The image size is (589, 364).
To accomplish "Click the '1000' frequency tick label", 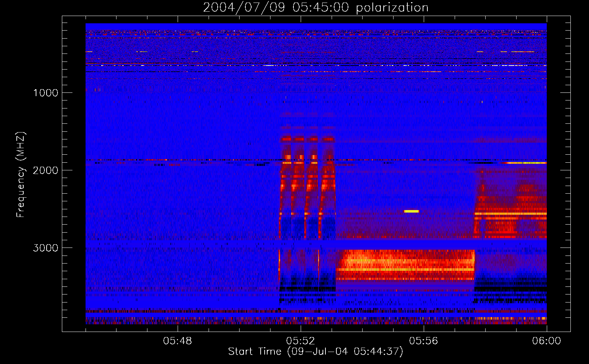I will click(x=46, y=93).
